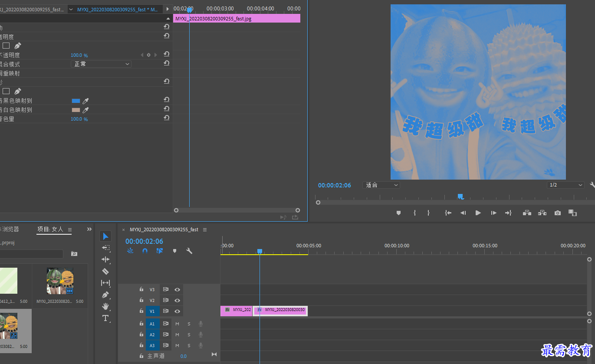Select the second V1 timeline clip
The image size is (595, 364).
click(x=280, y=311)
